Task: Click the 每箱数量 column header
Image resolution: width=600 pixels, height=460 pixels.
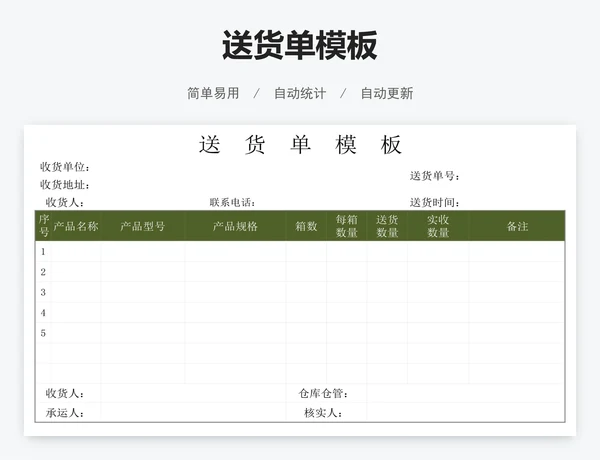Action: 347,226
